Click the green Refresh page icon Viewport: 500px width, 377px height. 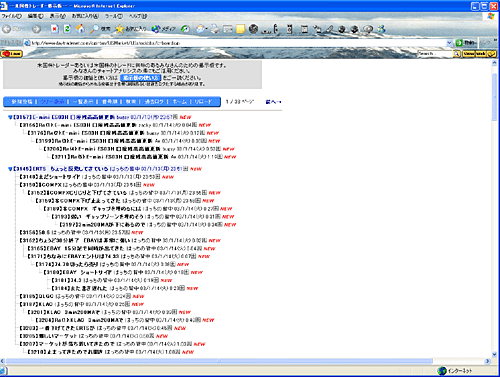[67, 29]
